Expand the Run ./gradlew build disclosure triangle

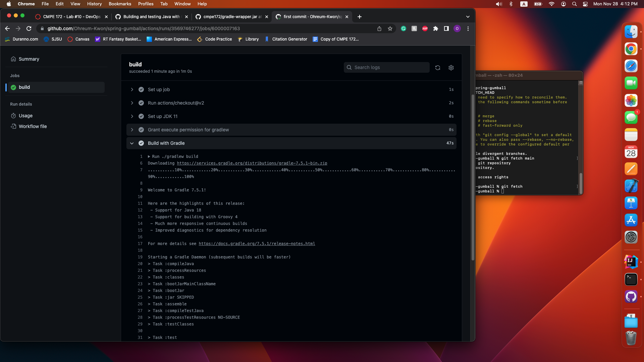click(149, 157)
